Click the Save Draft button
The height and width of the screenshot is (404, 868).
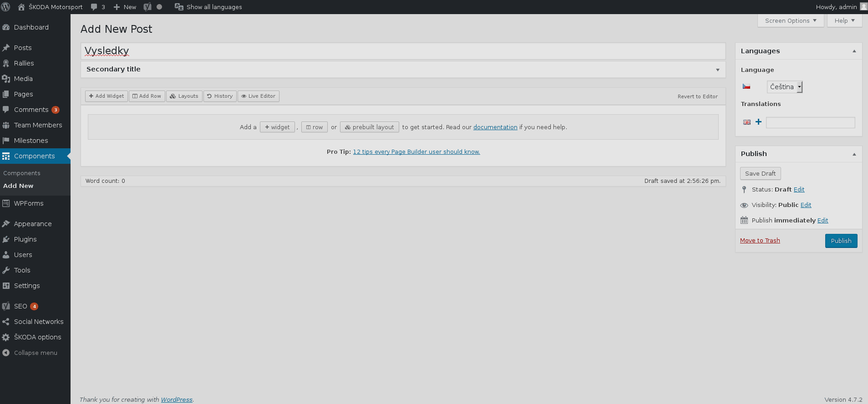[x=761, y=173]
